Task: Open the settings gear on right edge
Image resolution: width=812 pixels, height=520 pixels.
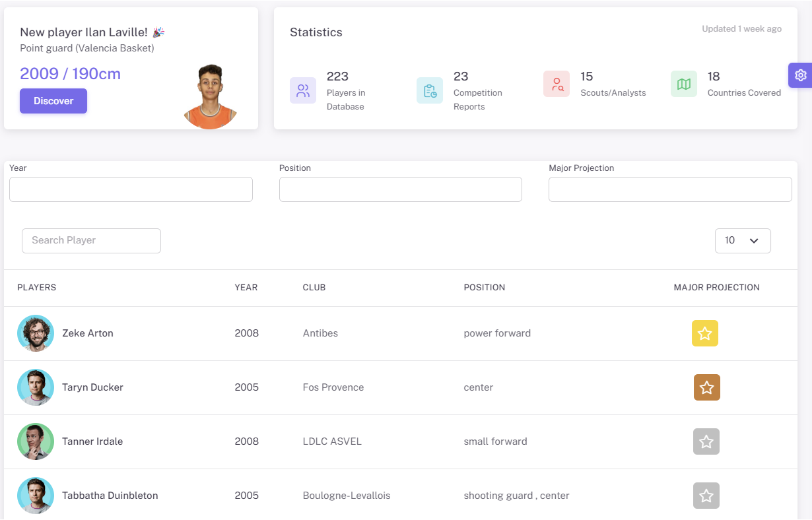Action: (800, 75)
